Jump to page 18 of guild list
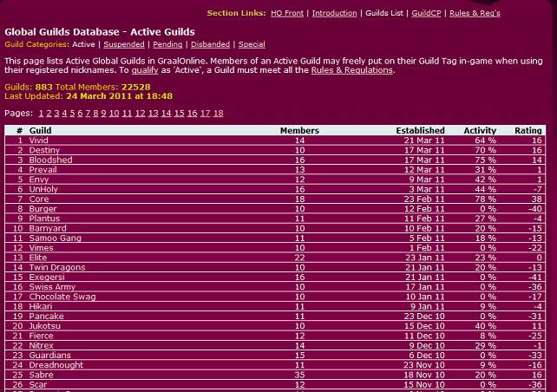The image size is (557, 392). coord(219,113)
